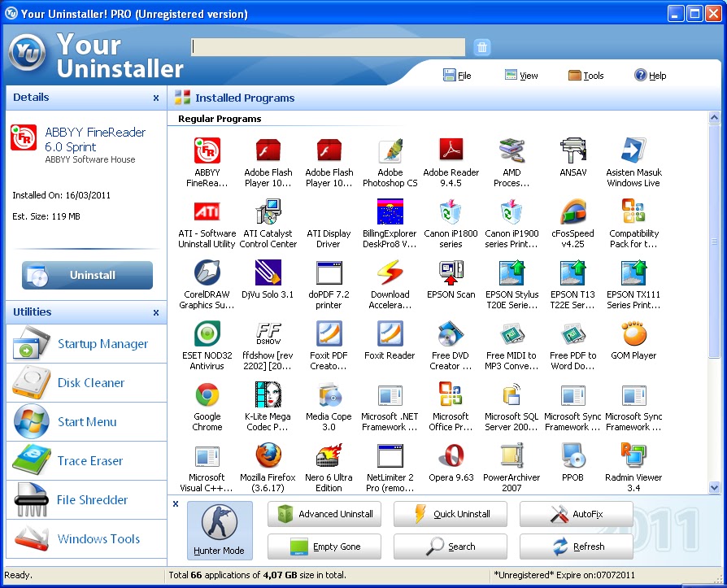This screenshot has height=588, width=727.
Task: Select the AMD Processor program icon
Action: [x=512, y=150]
